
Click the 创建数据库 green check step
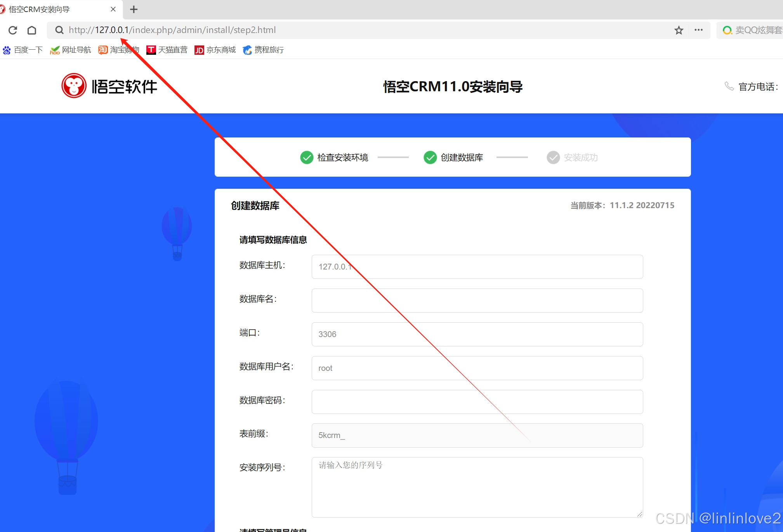[430, 158]
